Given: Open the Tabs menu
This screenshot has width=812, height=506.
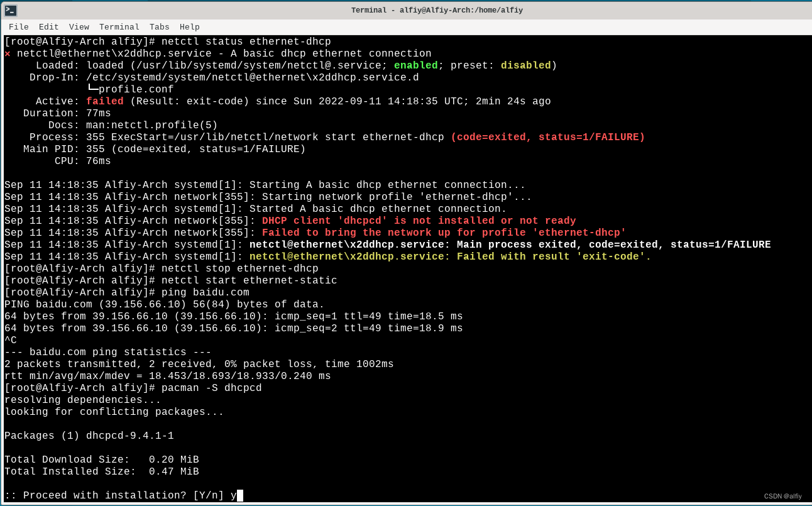Looking at the screenshot, I should coord(160,27).
